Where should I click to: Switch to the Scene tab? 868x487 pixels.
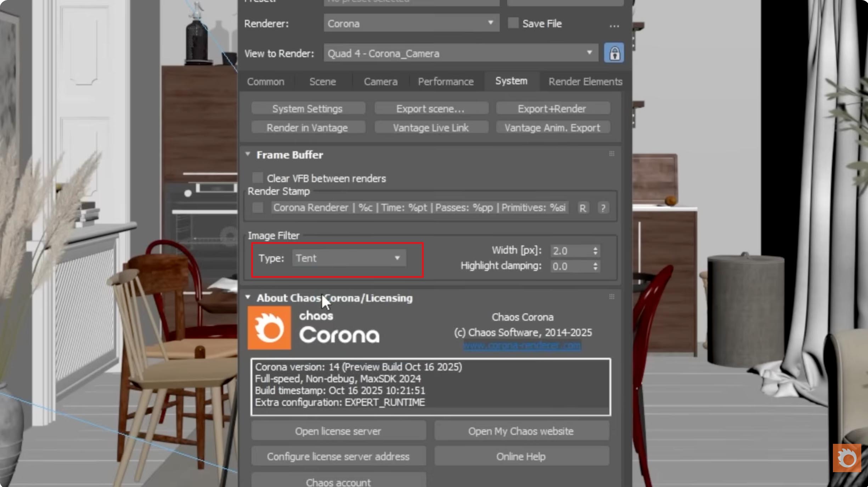tap(322, 82)
